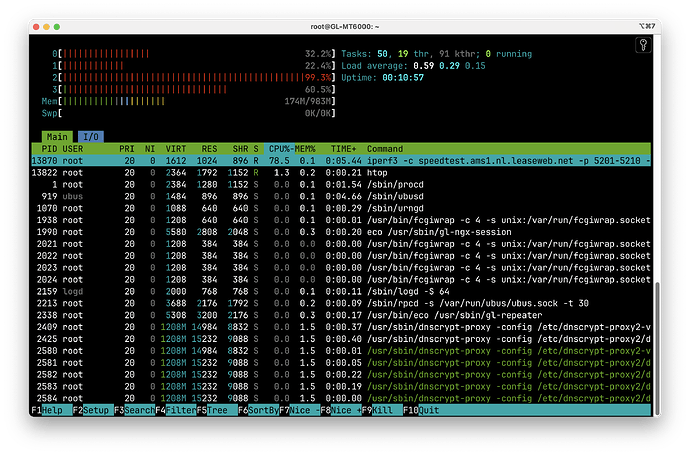
Task: Click the Swp meter bar
Action: point(188,113)
